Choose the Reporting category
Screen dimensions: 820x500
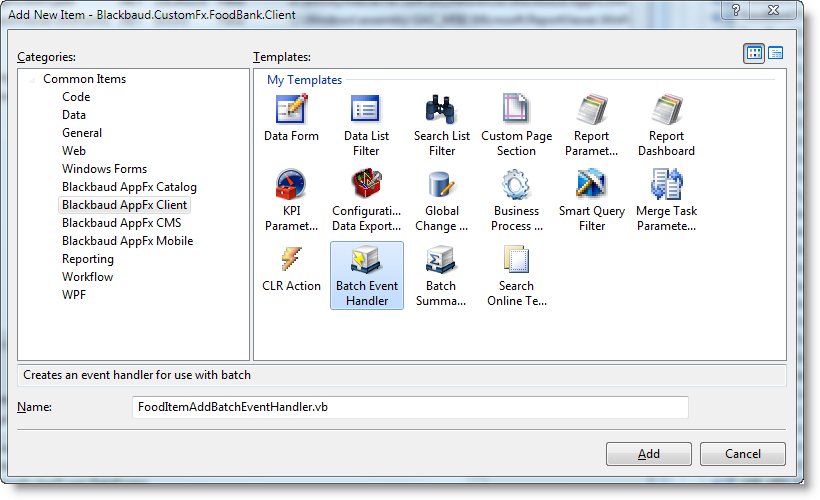[87, 259]
